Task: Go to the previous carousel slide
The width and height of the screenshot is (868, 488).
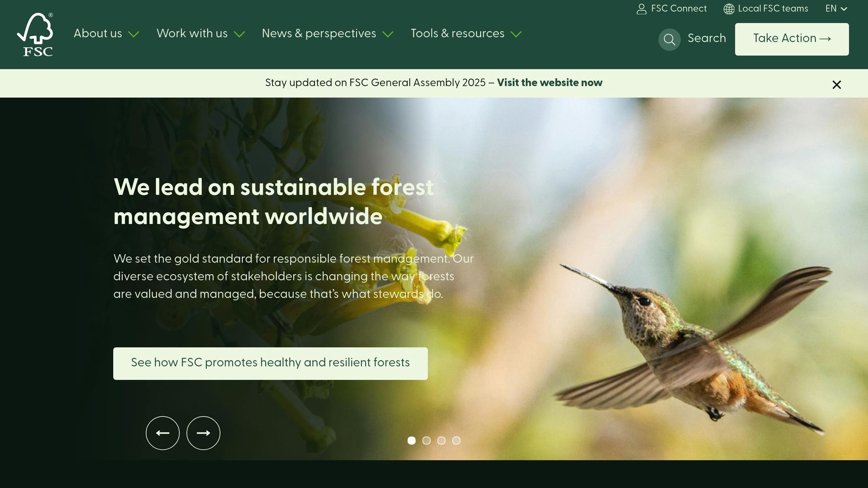Action: (163, 433)
